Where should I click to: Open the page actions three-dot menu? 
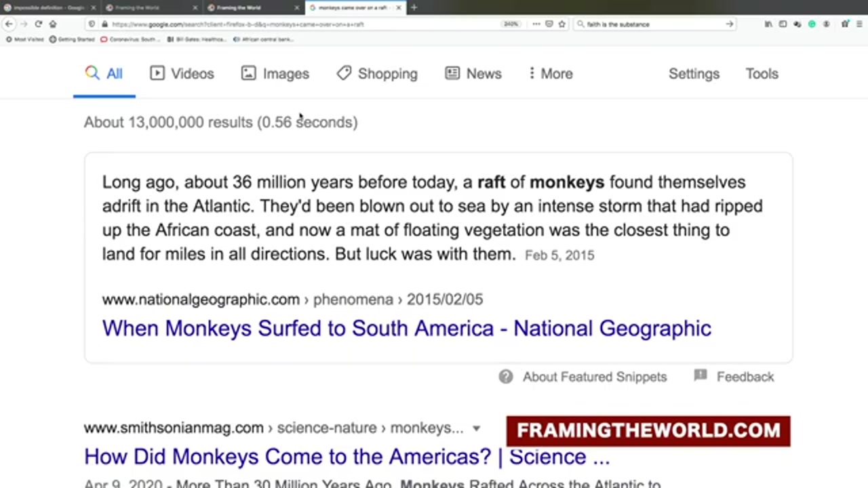[x=536, y=24]
